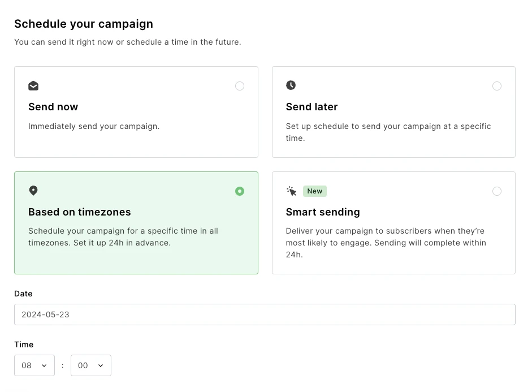Click the location pin timezone icon
The image size is (532, 392).
click(33, 191)
